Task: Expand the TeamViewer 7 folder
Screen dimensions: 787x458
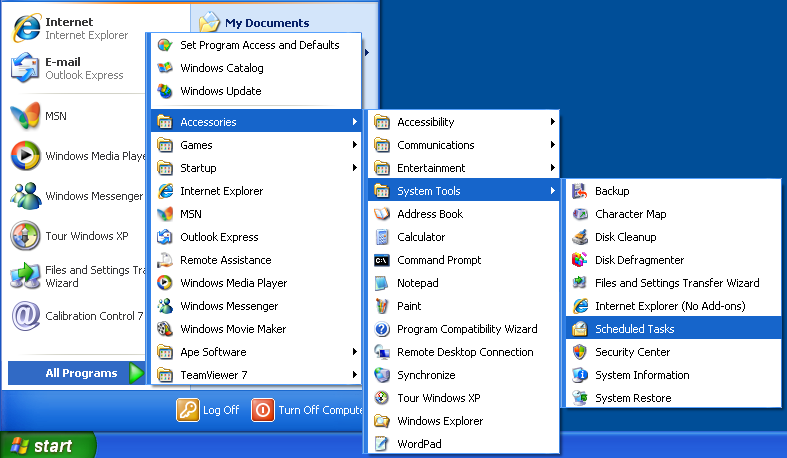Action: click(256, 375)
